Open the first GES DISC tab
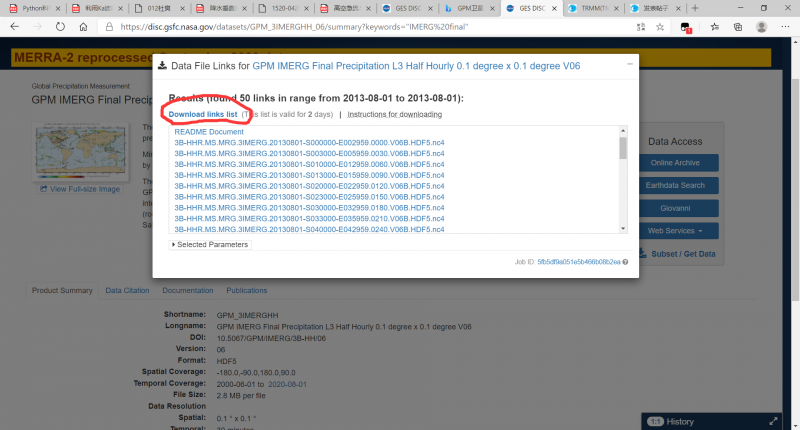The image size is (800, 430). (x=408, y=9)
